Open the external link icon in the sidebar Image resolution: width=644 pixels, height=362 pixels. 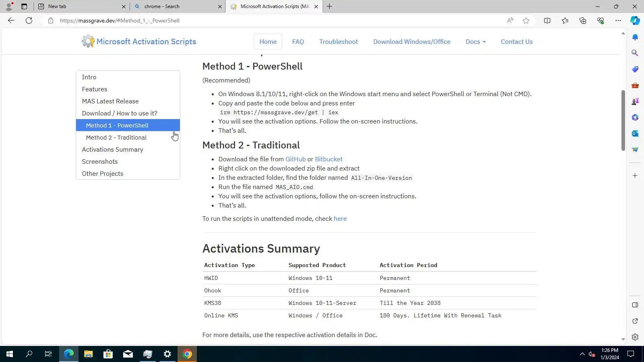[x=635, y=321]
